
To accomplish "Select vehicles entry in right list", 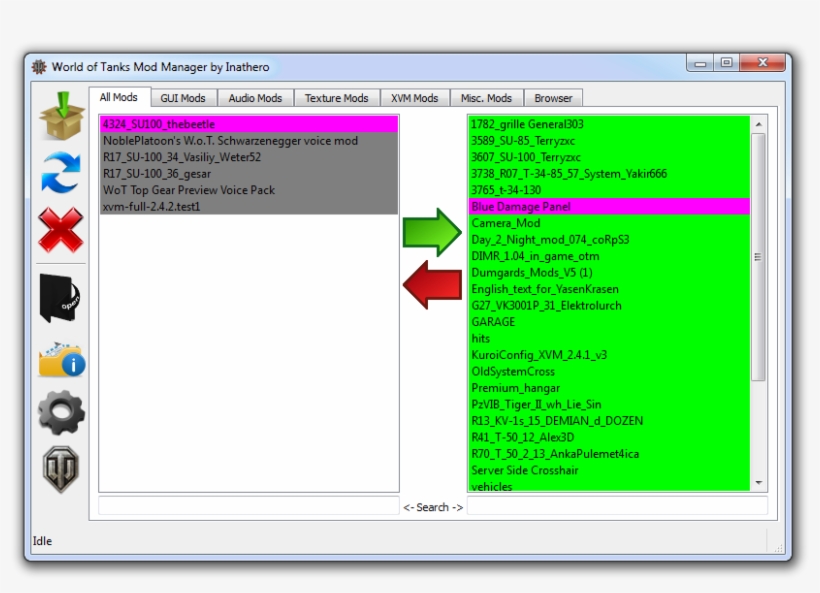I will coord(609,486).
